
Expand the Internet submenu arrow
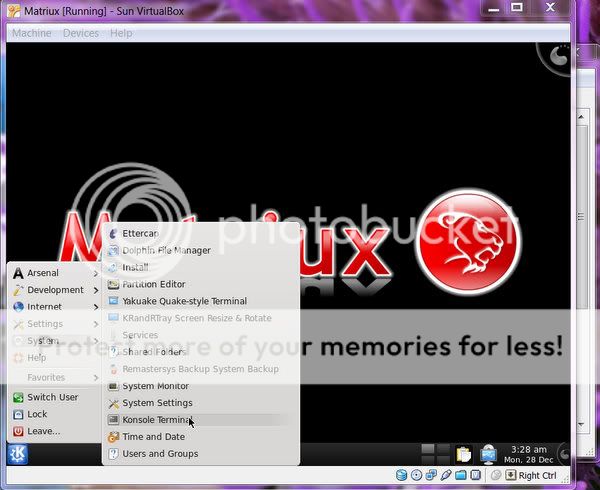pyautogui.click(x=96, y=307)
